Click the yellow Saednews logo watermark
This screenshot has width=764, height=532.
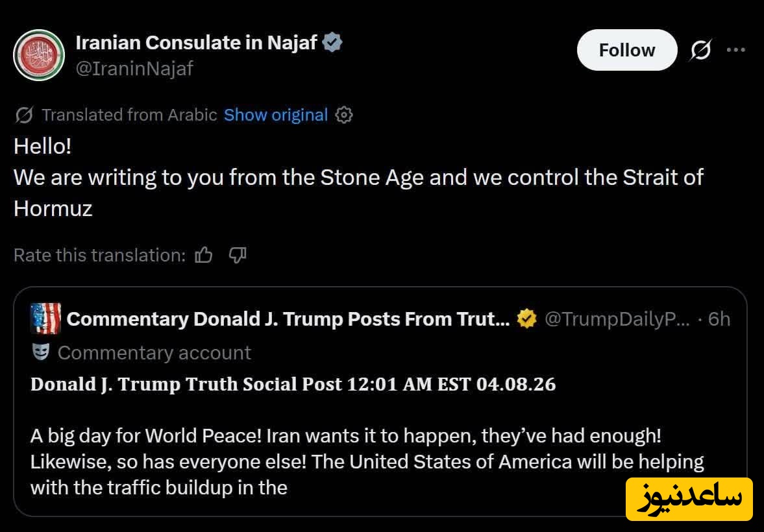pos(689,499)
